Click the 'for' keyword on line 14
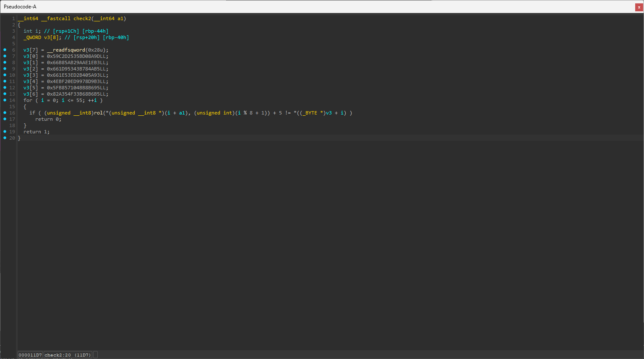The image size is (644, 359). coord(28,100)
